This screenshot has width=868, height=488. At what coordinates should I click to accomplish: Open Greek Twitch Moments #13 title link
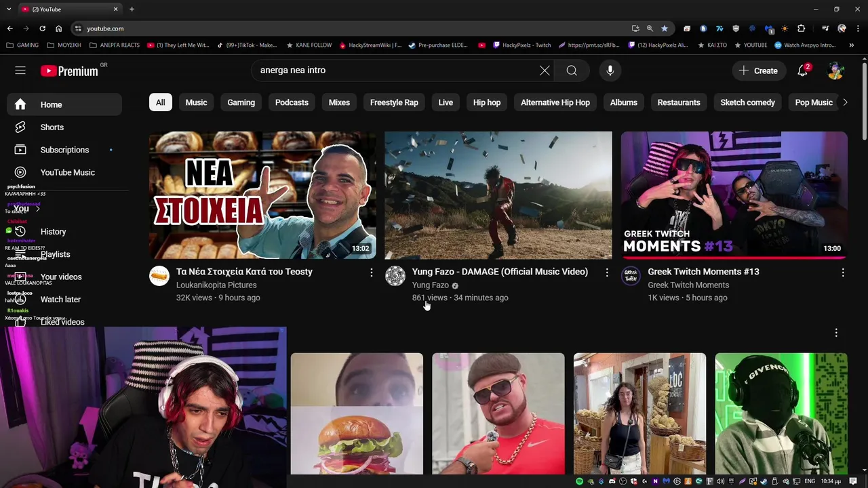click(x=703, y=272)
